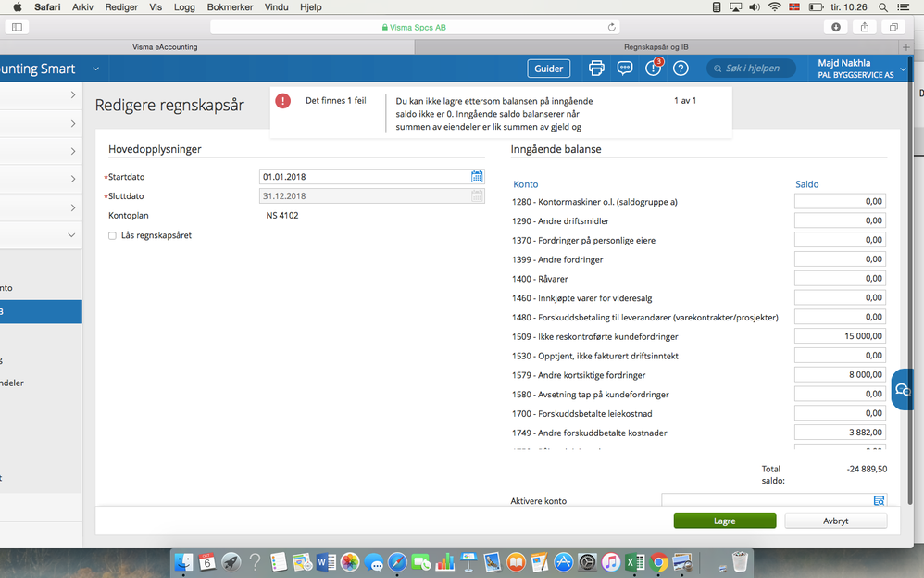Click the Aktivere konto input field

pyautogui.click(x=774, y=500)
